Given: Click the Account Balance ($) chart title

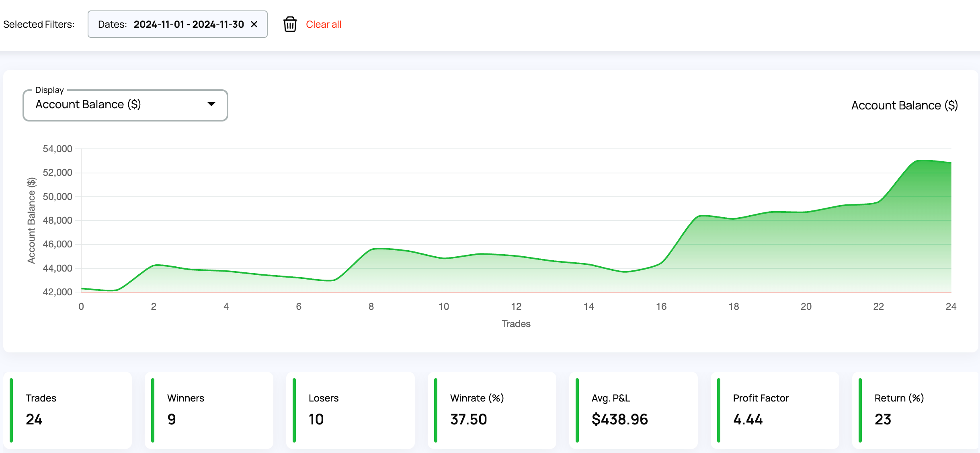Looking at the screenshot, I should point(904,105).
